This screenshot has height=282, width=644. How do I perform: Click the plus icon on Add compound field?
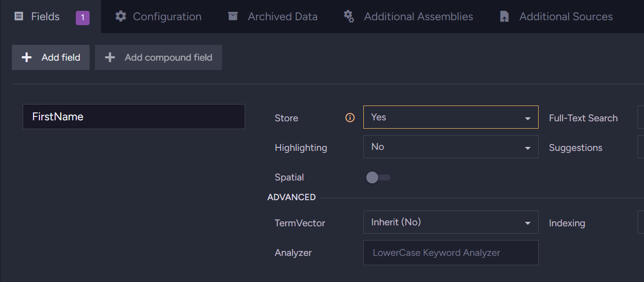(110, 58)
